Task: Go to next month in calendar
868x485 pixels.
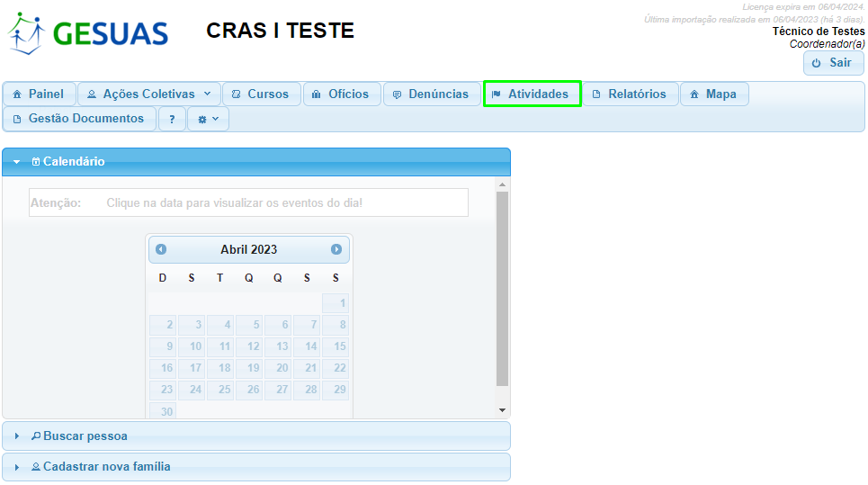Action: (336, 249)
